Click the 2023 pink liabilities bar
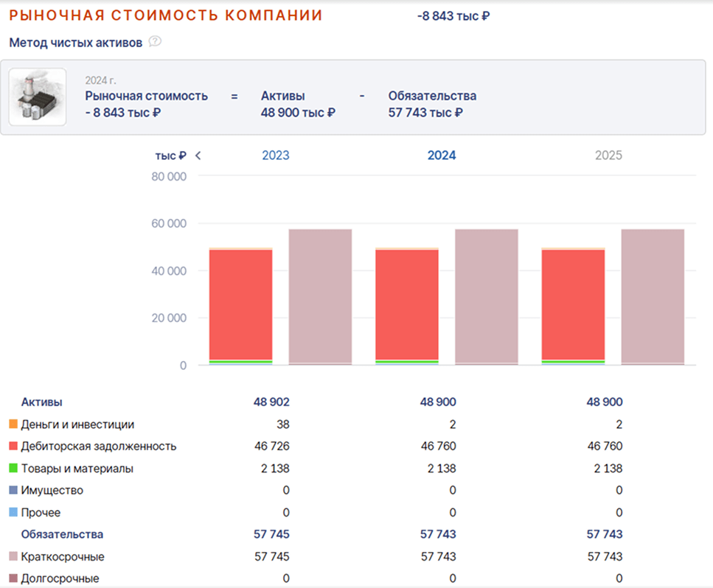 pyautogui.click(x=320, y=296)
